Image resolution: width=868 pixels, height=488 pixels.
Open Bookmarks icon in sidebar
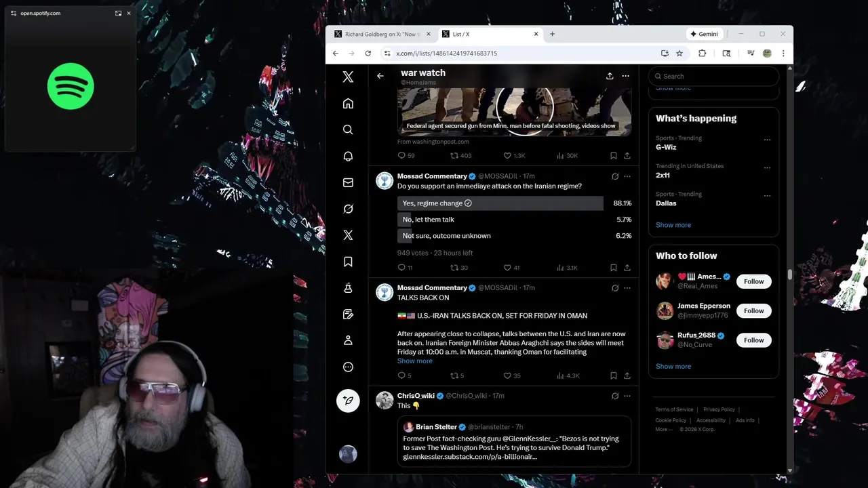(x=348, y=262)
